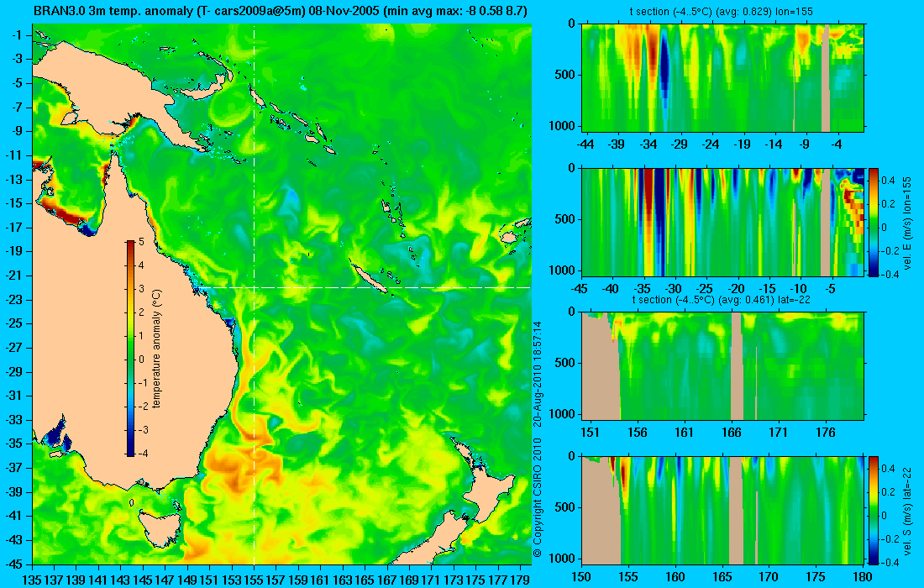Click the '-23' latitude label on the map axis

tap(13, 299)
